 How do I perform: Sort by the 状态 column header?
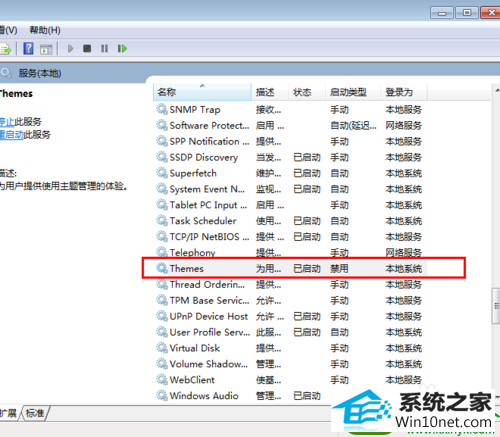tap(307, 92)
